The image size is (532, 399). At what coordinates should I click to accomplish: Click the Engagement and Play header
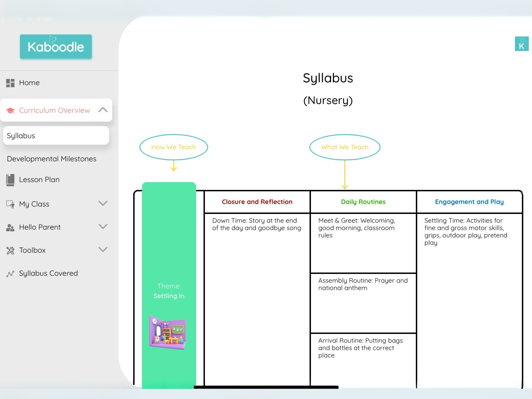469,202
